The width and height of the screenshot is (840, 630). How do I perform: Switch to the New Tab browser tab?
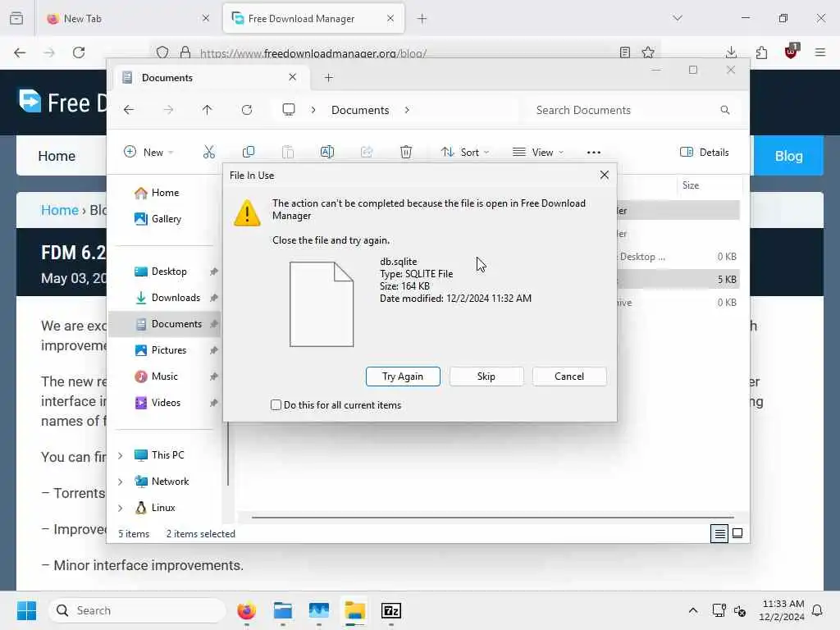pyautogui.click(x=127, y=18)
